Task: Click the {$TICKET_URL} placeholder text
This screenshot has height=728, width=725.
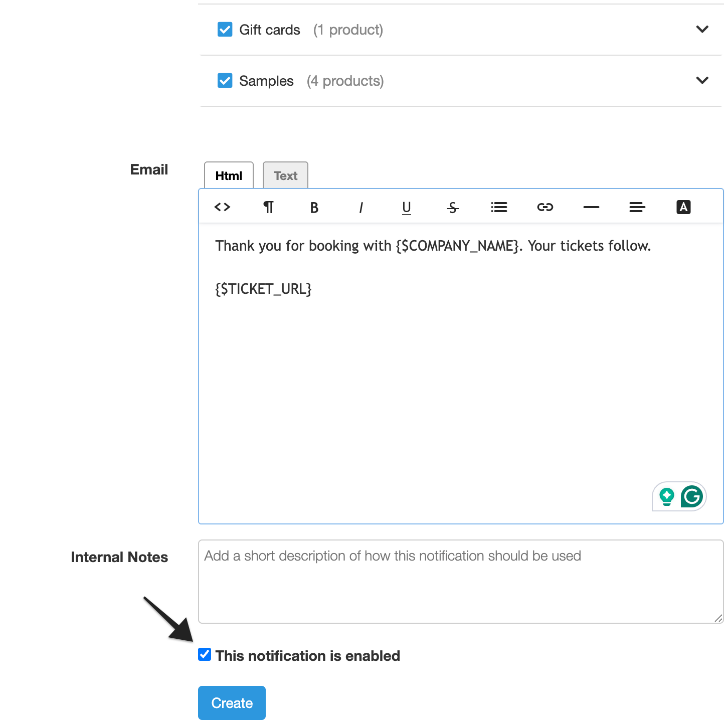Action: click(263, 289)
